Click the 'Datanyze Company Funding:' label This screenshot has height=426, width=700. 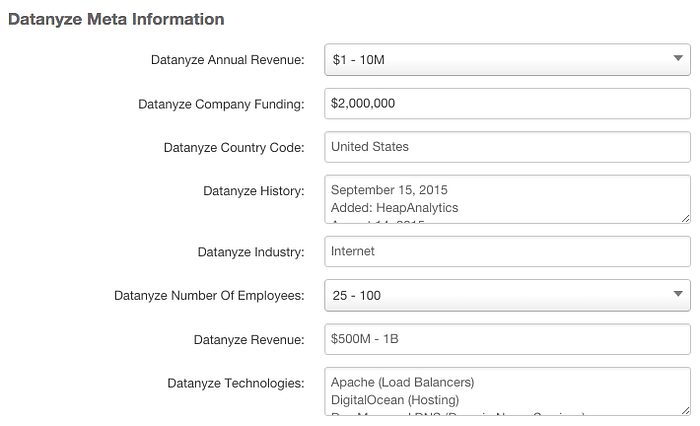[x=221, y=104]
